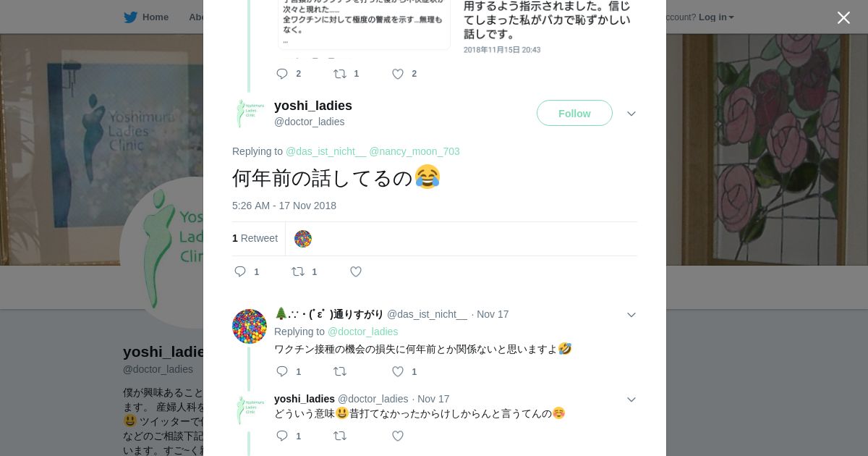
Task: Retweet the main yoshi_ladies tweet
Action: point(298,271)
